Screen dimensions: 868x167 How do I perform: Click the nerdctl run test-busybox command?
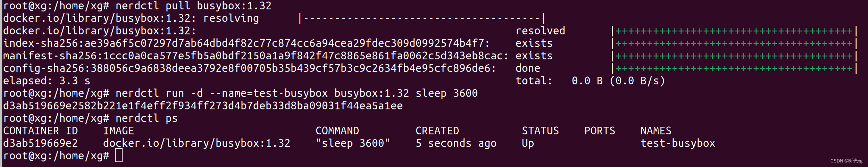point(297,93)
